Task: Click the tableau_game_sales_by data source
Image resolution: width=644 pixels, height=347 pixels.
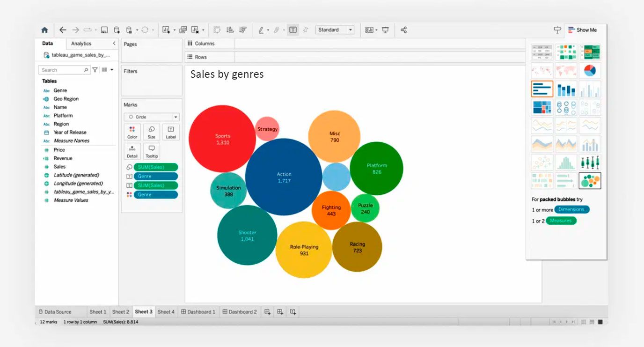Action: (x=77, y=55)
